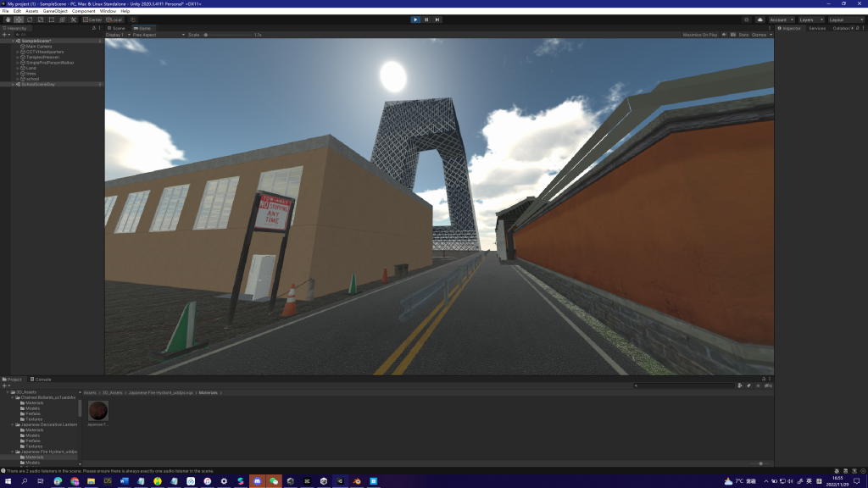Click 3D_Assets in the breadcrumb

[x=113, y=393]
